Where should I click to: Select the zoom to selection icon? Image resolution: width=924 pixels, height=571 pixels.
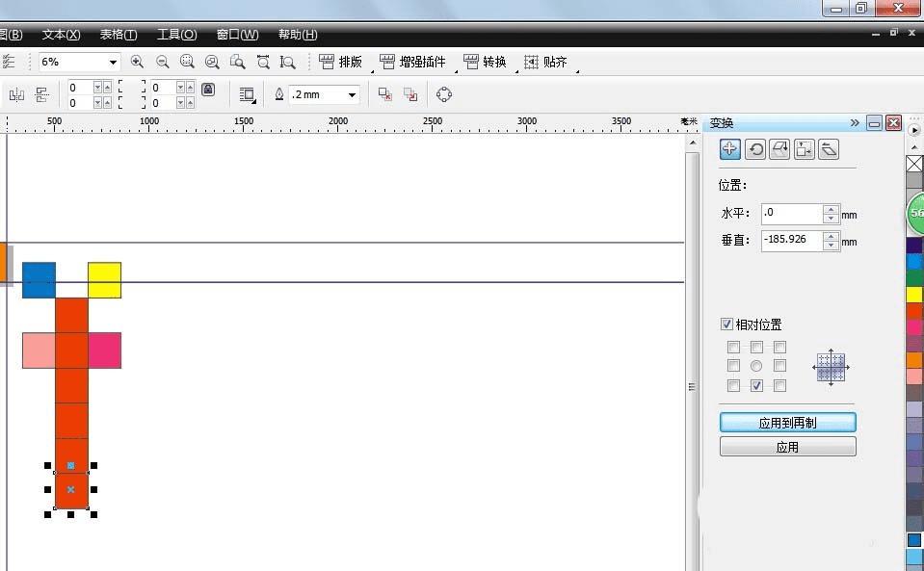click(187, 62)
